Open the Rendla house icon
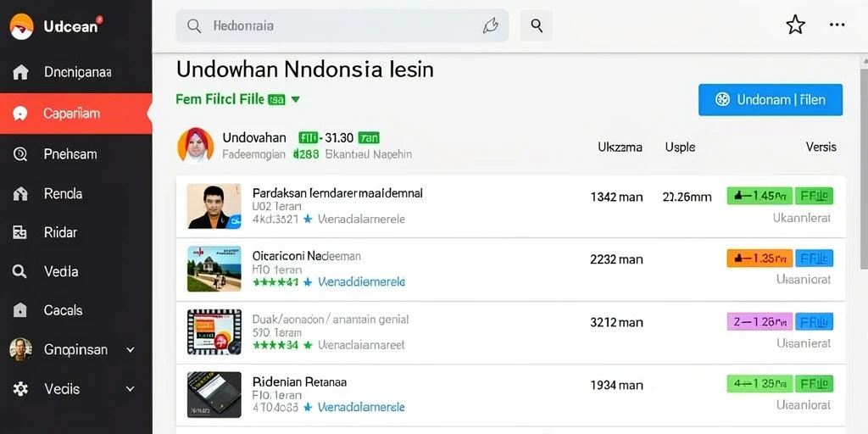The width and height of the screenshot is (868, 434). (20, 194)
